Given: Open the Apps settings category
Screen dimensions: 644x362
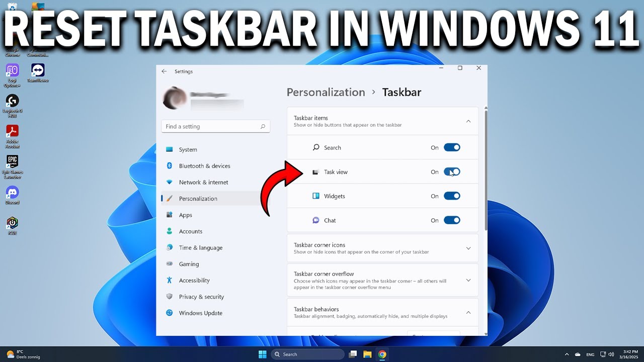Looking at the screenshot, I should 215,215.
